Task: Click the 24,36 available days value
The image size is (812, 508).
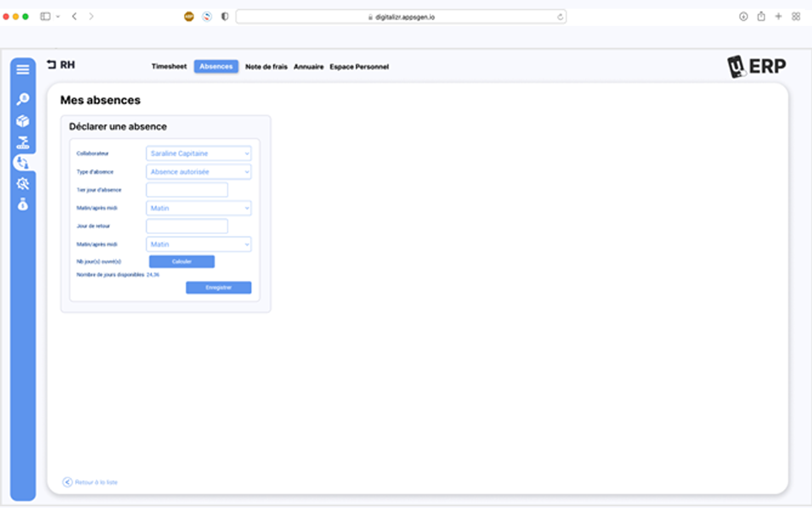Action: (153, 275)
